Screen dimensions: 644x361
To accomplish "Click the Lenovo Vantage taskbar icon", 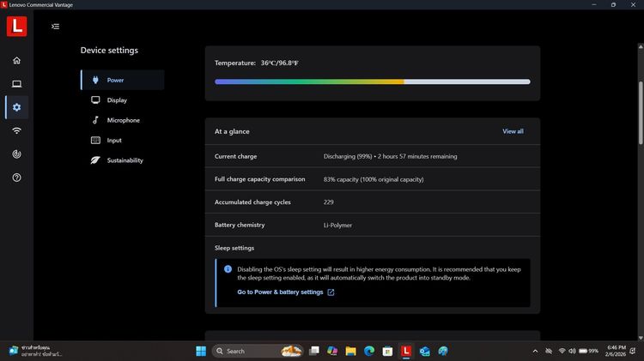I will pos(406,352).
